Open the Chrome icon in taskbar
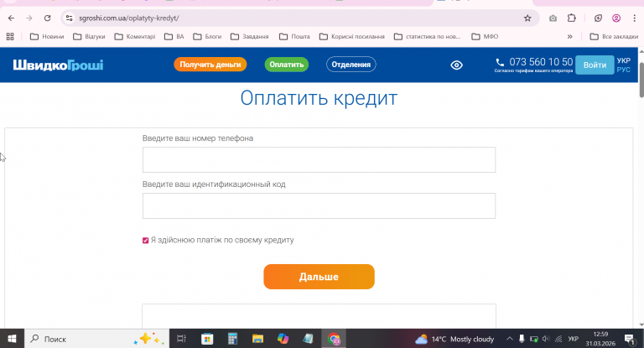Viewport: 644px width, 348px height. (x=334, y=339)
